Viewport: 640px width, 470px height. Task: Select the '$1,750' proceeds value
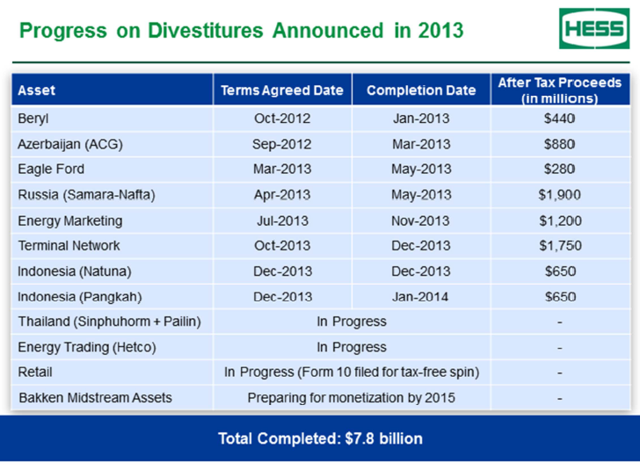pyautogui.click(x=560, y=246)
